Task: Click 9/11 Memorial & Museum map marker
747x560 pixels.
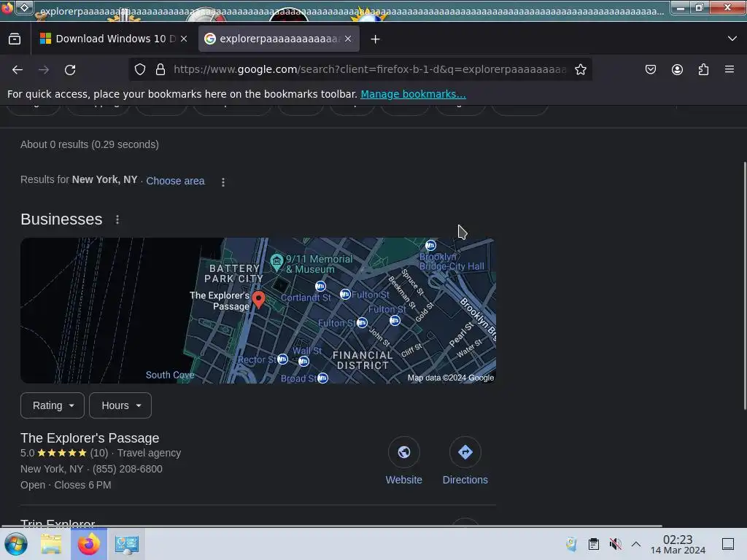Action: coord(276,262)
